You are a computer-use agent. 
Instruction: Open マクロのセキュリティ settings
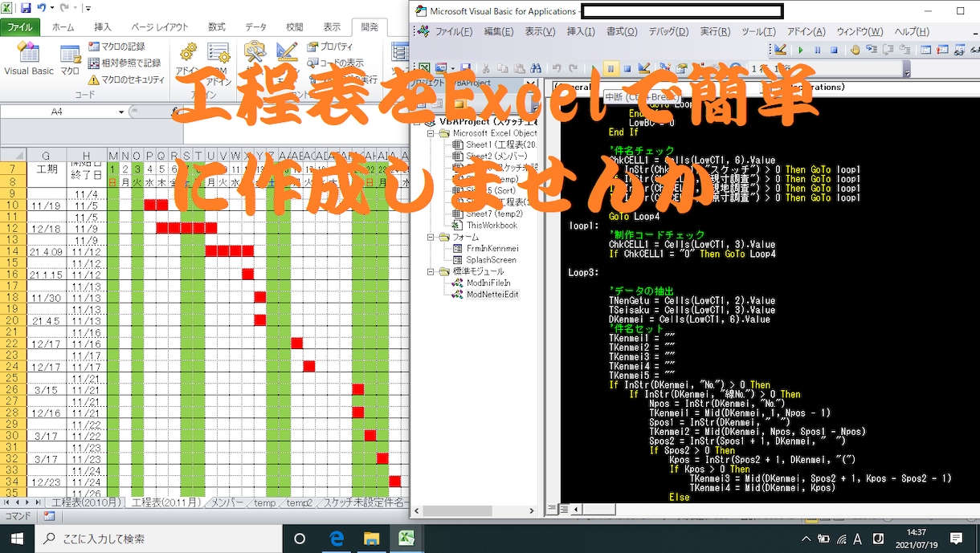(x=126, y=79)
